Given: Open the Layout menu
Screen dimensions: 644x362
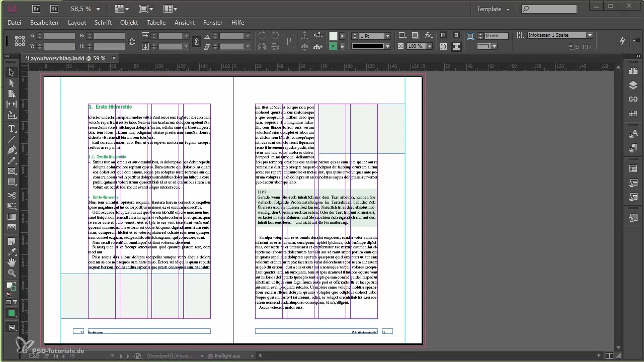Looking at the screenshot, I should tap(77, 23).
